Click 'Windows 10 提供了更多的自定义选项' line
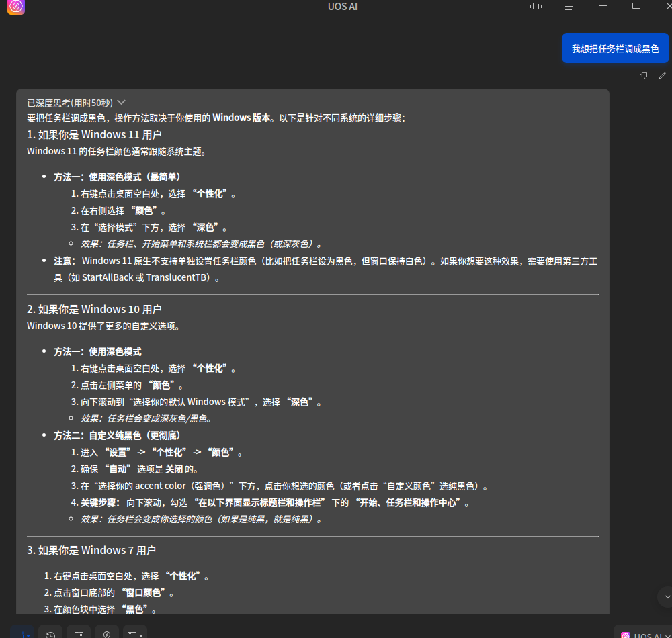 point(103,326)
